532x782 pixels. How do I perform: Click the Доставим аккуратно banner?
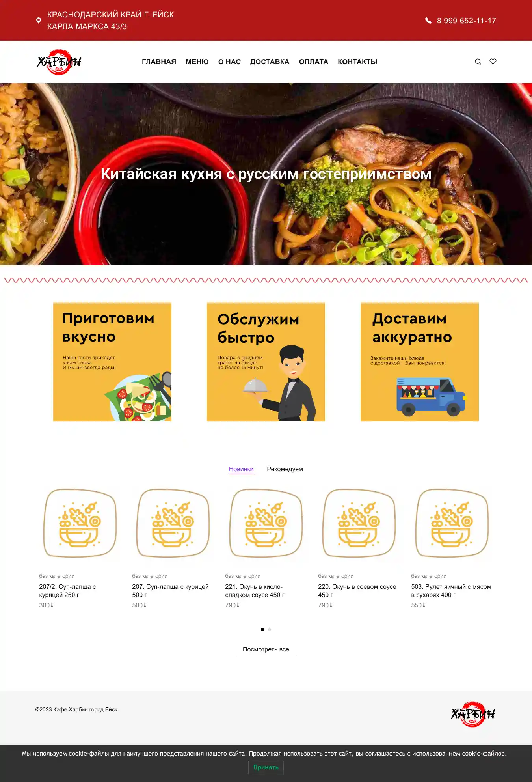[x=420, y=362]
